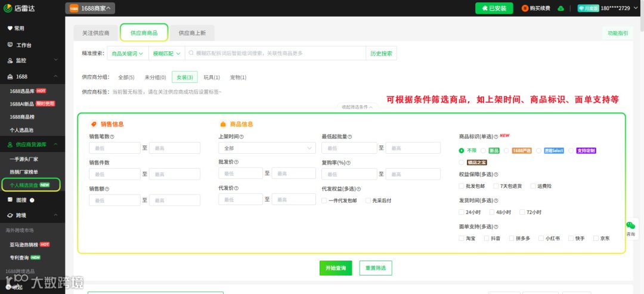Viewport: 644px width, 294px height.
Task: Click the orange yen coin icon
Action: 525,8
